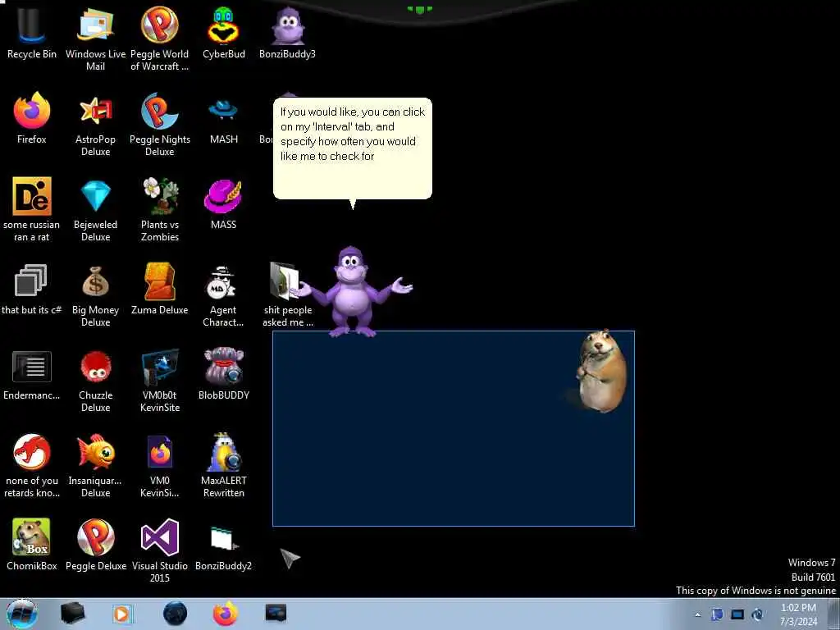Viewport: 840px width, 630px height.
Task: Open the clock showing 1:02 PM
Action: (798, 614)
